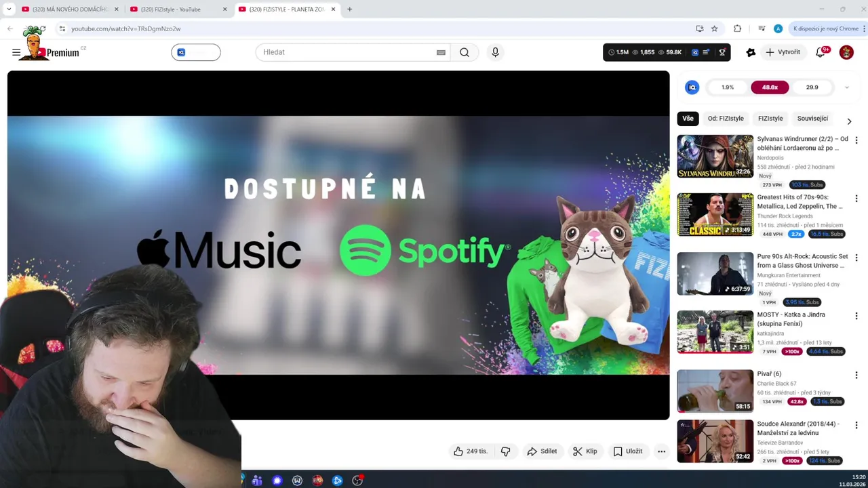Viewport: 868px width, 488px height.
Task: Open the YouTube hamburger guide menu
Action: 16,52
